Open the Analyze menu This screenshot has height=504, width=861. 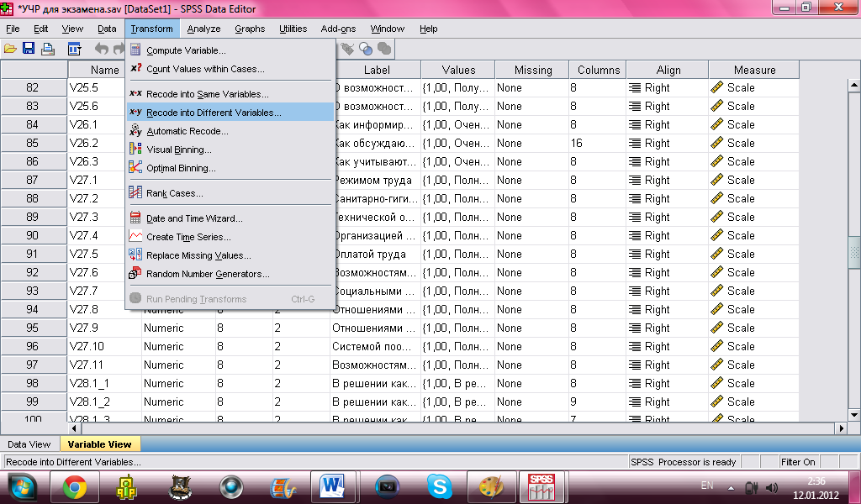tap(203, 29)
